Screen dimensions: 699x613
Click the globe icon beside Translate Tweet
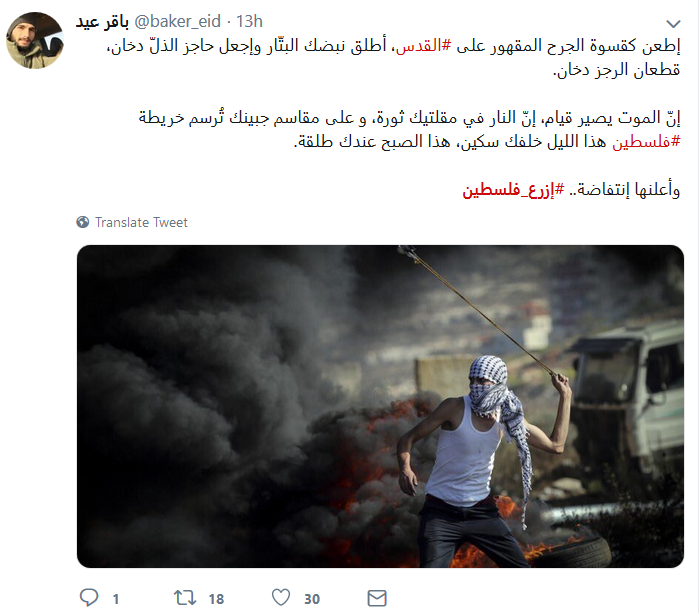[82, 222]
